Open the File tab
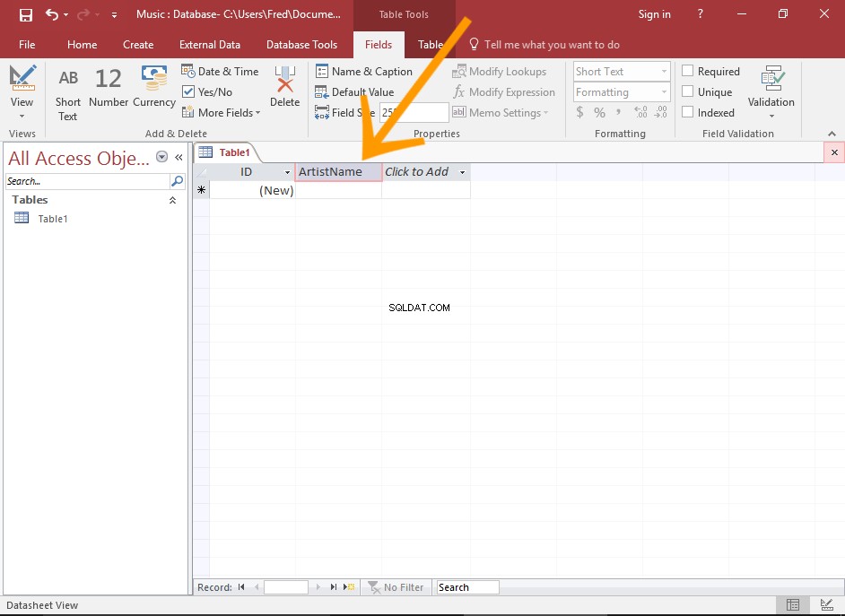 pos(27,45)
